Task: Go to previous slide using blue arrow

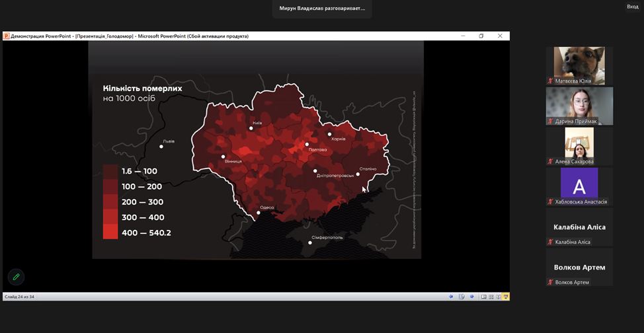Action: coord(451,297)
